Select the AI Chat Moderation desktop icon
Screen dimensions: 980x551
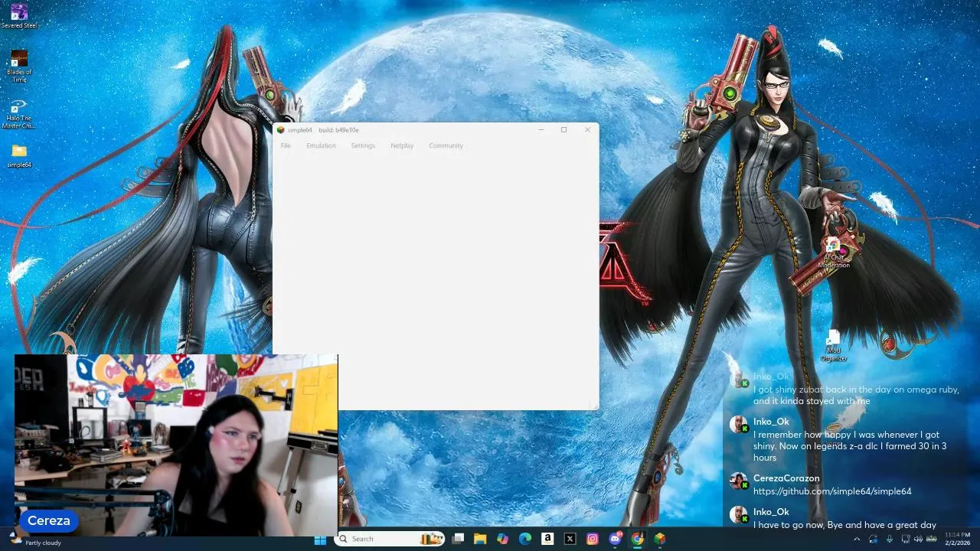point(834,254)
